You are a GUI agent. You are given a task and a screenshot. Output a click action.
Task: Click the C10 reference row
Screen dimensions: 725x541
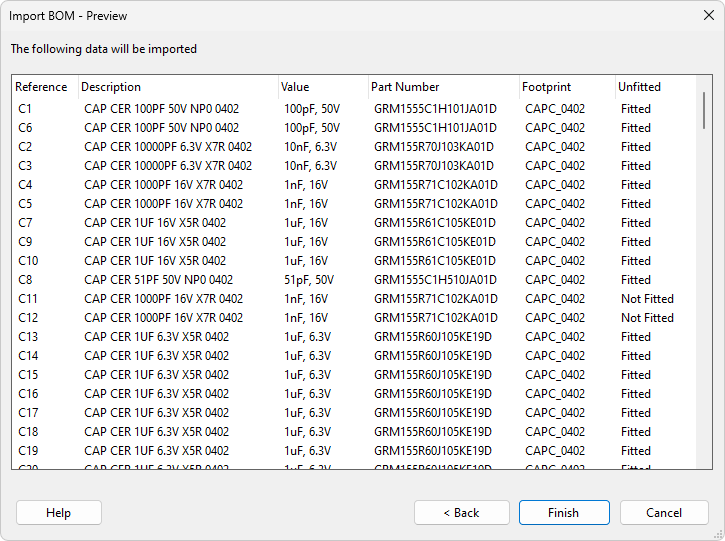click(29, 261)
